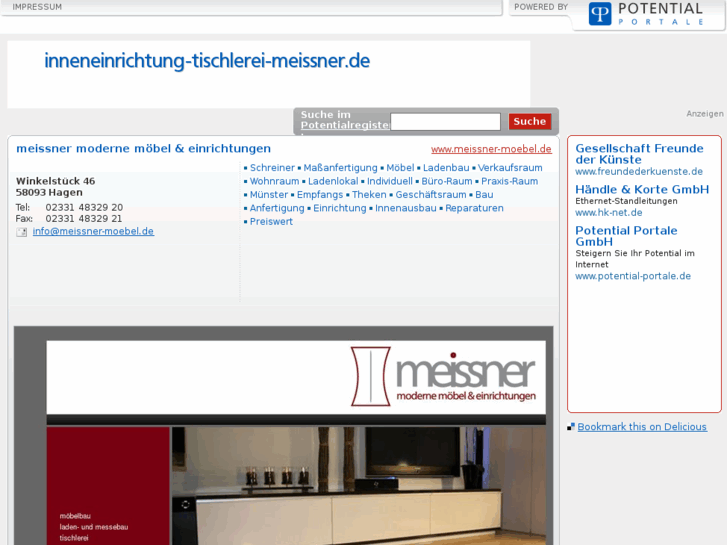This screenshot has width=727, height=545.
Task: Open Gesellschaft Freunde der Künste ad
Action: pos(639,154)
